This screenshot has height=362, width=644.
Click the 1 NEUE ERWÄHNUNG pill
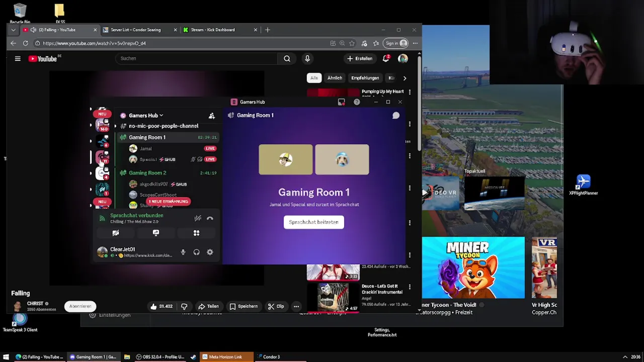pyautogui.click(x=168, y=202)
